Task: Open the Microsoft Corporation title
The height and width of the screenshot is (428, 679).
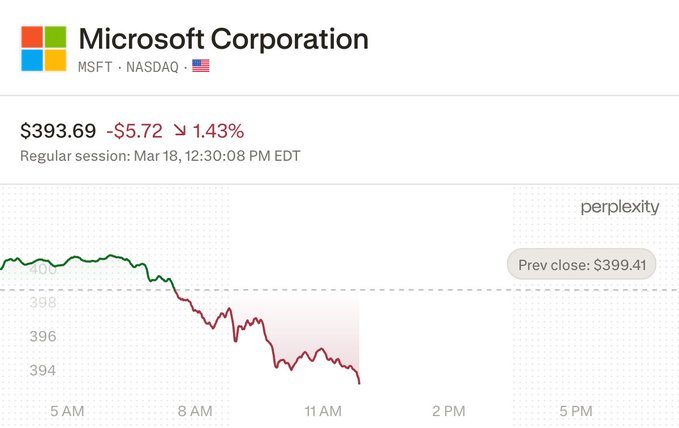Action: [223, 39]
